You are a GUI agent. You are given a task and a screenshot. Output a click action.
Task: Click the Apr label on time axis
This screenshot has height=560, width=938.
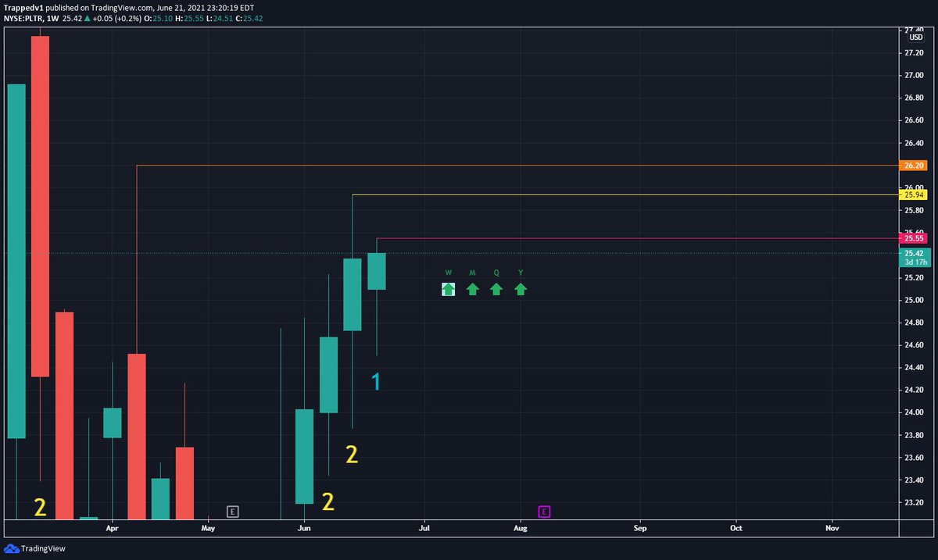click(112, 528)
